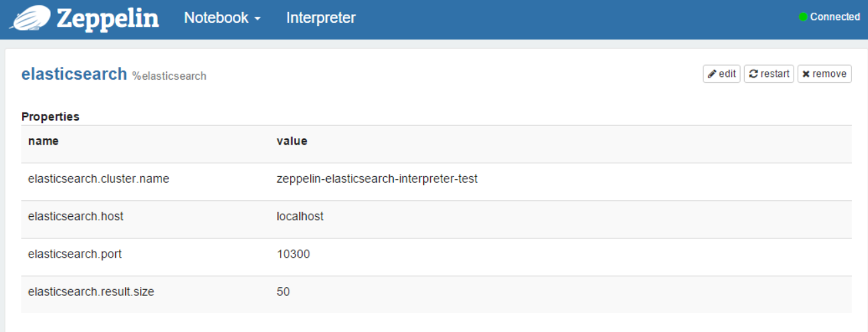The height and width of the screenshot is (332, 868).
Task: Open the Notebook dropdown menu
Action: point(222,18)
